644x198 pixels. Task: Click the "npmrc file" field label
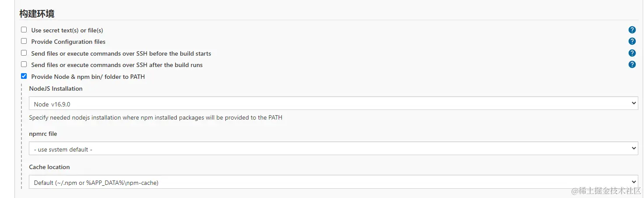(x=43, y=134)
